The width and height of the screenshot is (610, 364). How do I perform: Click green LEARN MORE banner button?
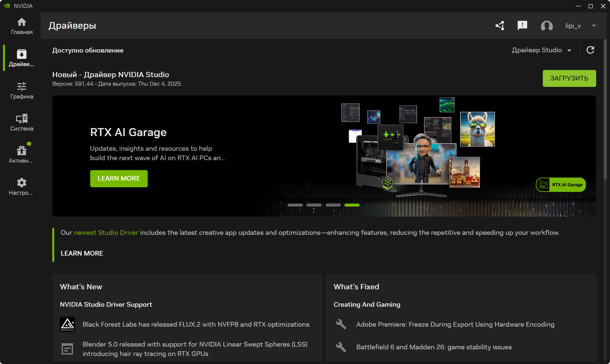click(x=119, y=178)
